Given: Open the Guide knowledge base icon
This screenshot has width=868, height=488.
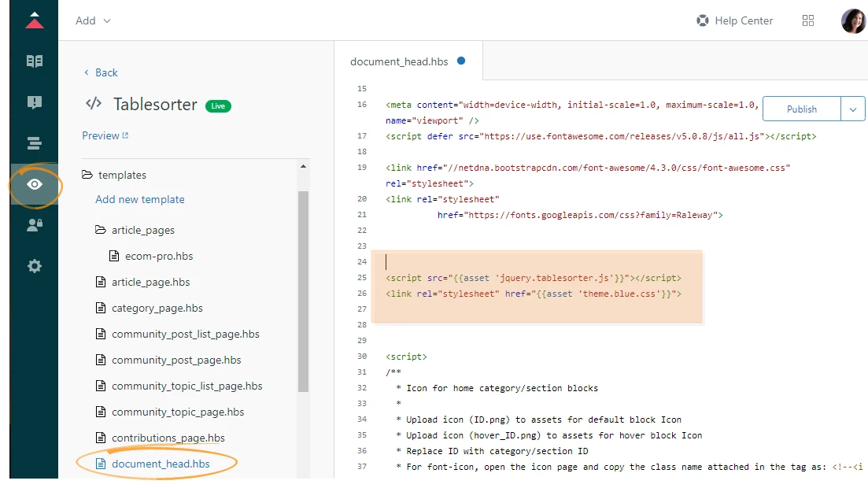Looking at the screenshot, I should click(35, 61).
